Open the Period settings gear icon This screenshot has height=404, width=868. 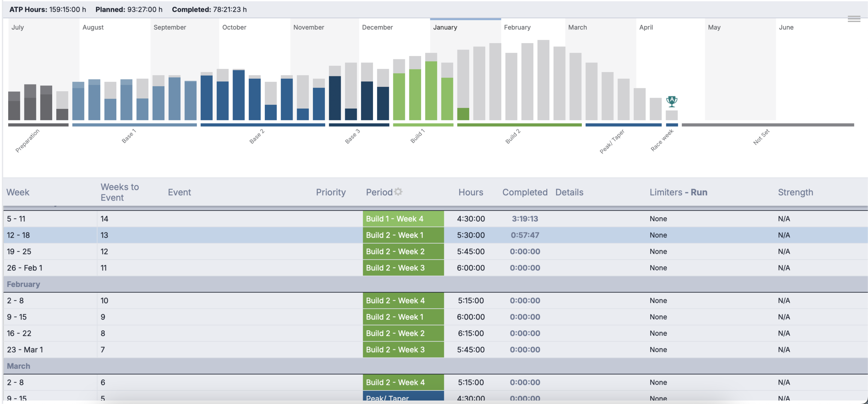[x=398, y=192]
